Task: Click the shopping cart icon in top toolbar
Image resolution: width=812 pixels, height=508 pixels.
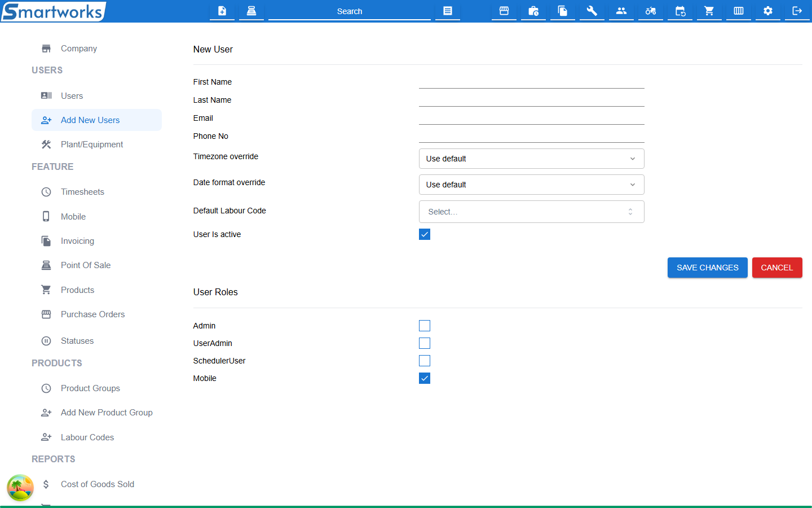Action: (x=709, y=11)
